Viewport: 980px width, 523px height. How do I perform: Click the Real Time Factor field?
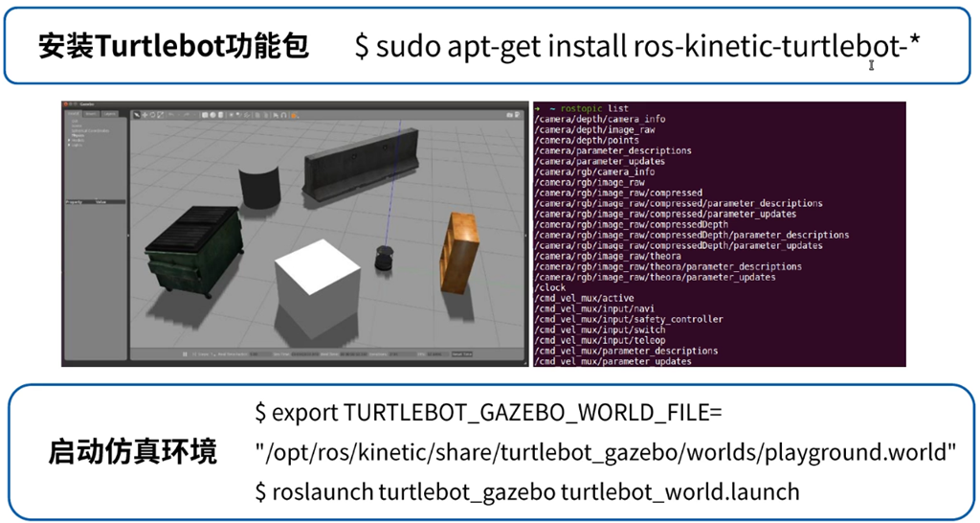point(262,354)
